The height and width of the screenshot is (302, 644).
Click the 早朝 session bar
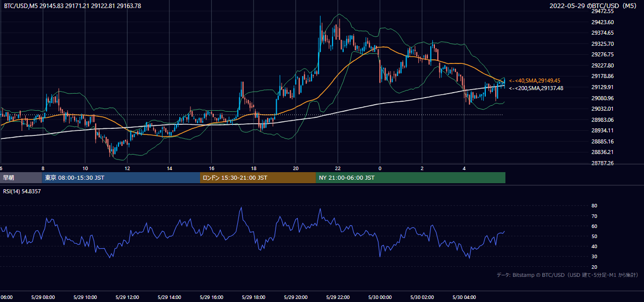point(21,178)
